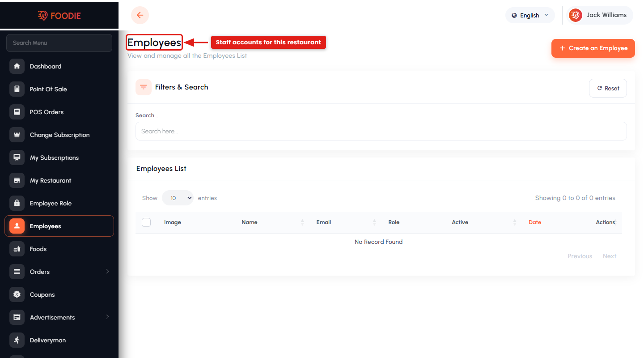Expand the Orders submenu chevron

click(107, 272)
